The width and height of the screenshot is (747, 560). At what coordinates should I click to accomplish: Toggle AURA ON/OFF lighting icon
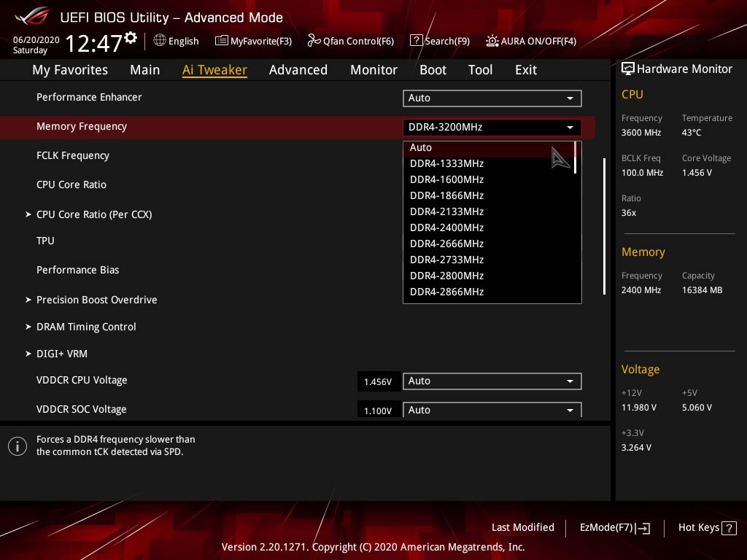tap(492, 41)
